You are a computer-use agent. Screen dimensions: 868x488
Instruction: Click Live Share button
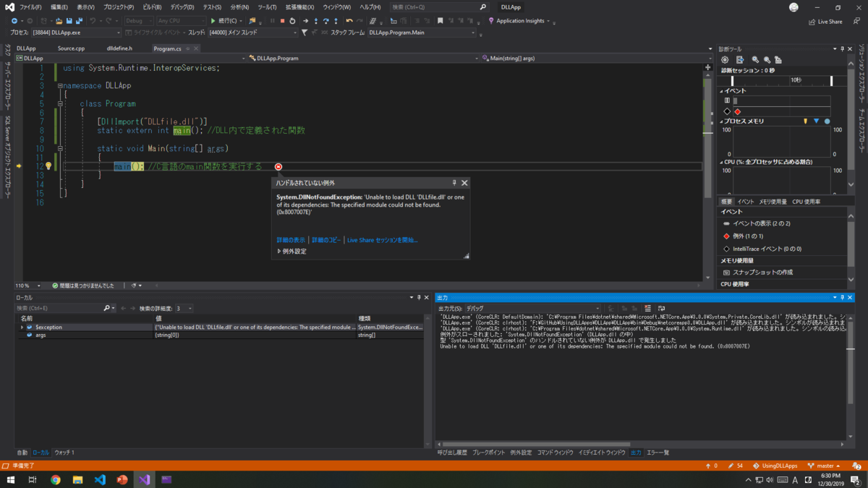coord(825,21)
